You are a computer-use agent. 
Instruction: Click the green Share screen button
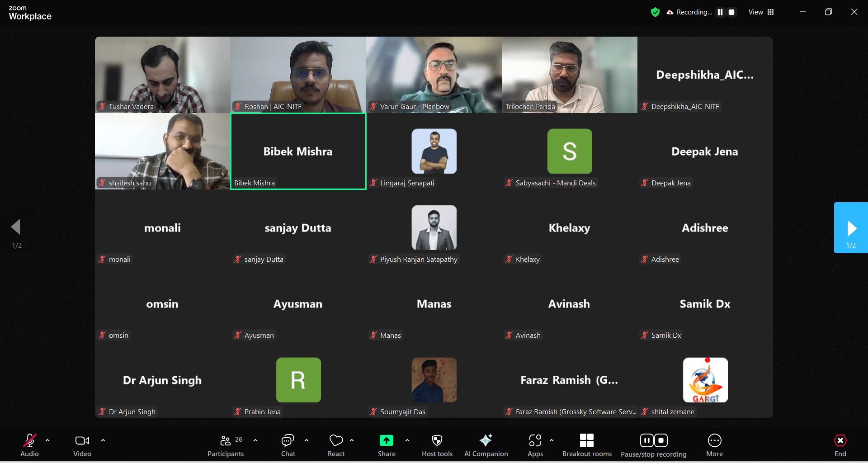pyautogui.click(x=387, y=445)
